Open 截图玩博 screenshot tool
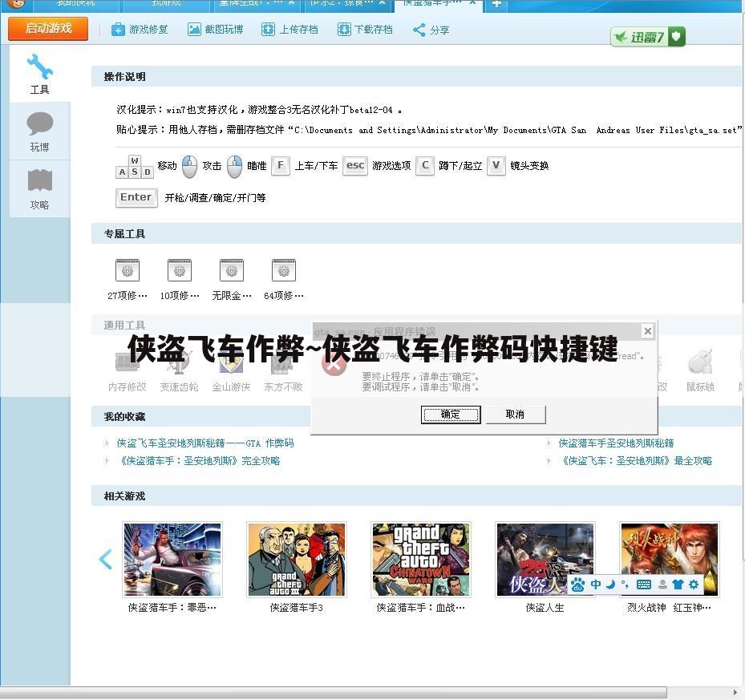This screenshot has width=745, height=700. pyautogui.click(x=215, y=30)
